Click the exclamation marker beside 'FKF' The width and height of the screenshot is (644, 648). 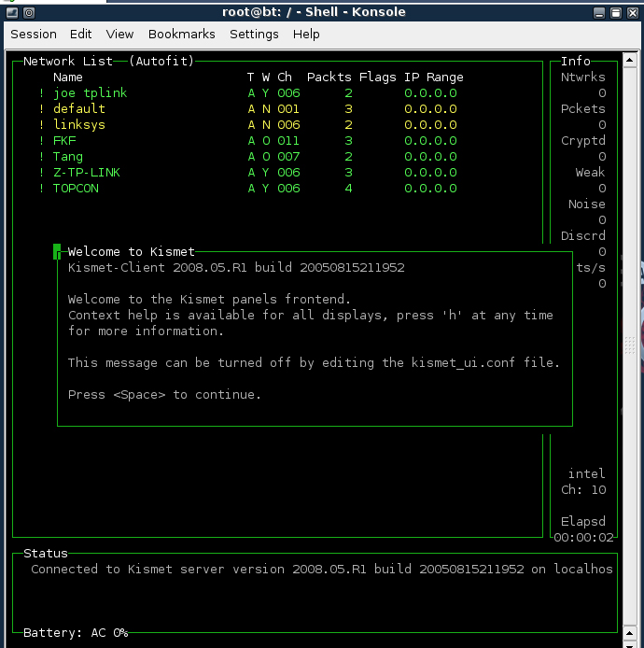[42, 141]
